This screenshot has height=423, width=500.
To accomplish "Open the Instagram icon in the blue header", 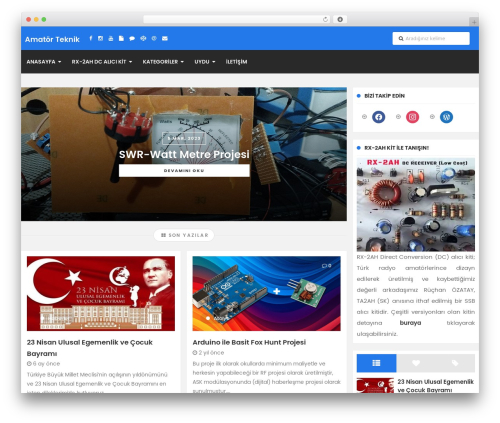I will pos(100,38).
